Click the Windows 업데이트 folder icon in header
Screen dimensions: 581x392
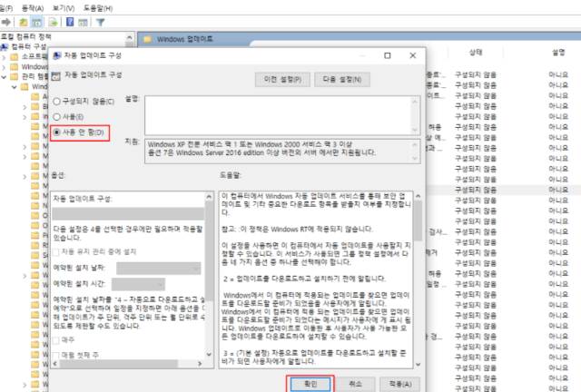(147, 39)
